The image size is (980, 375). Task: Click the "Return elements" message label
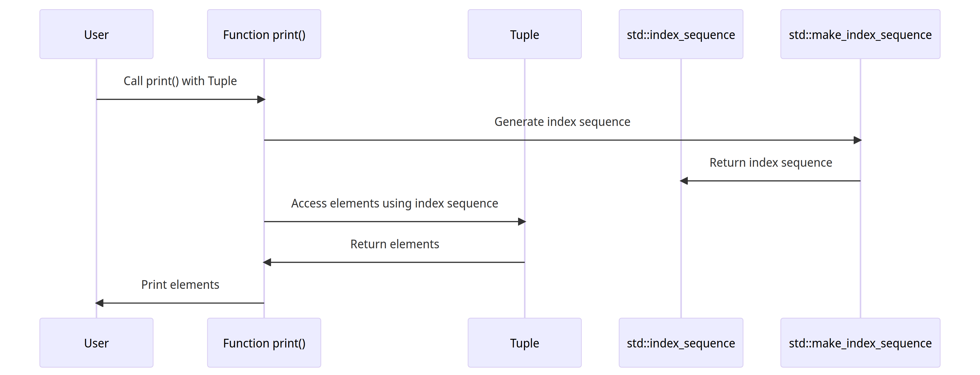(x=395, y=244)
